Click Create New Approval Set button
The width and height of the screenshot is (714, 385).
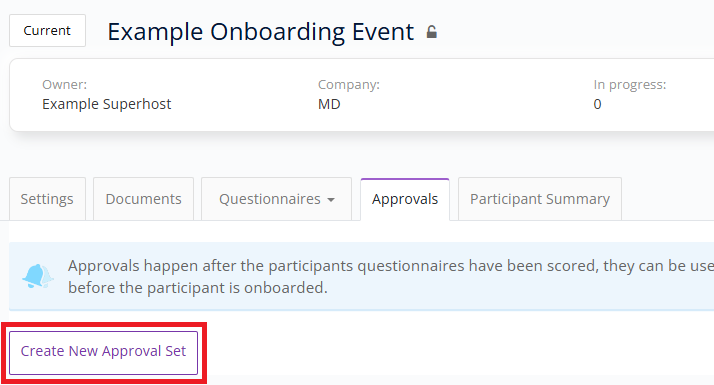(103, 353)
